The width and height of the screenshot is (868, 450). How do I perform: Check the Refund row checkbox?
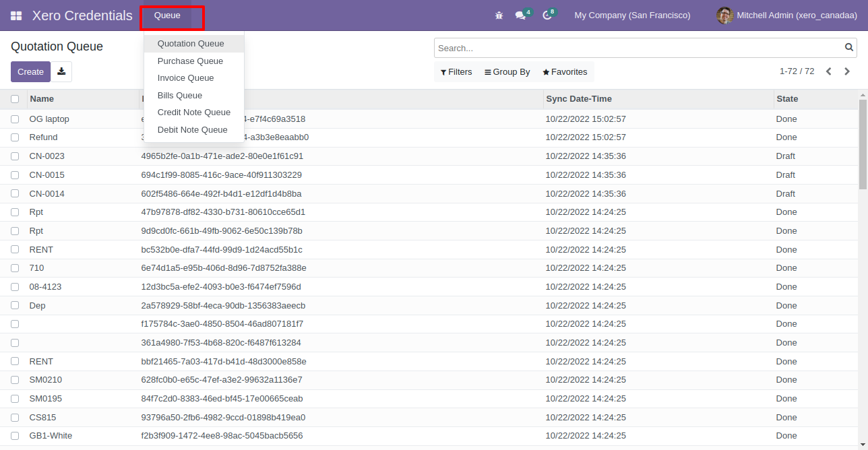coord(15,137)
